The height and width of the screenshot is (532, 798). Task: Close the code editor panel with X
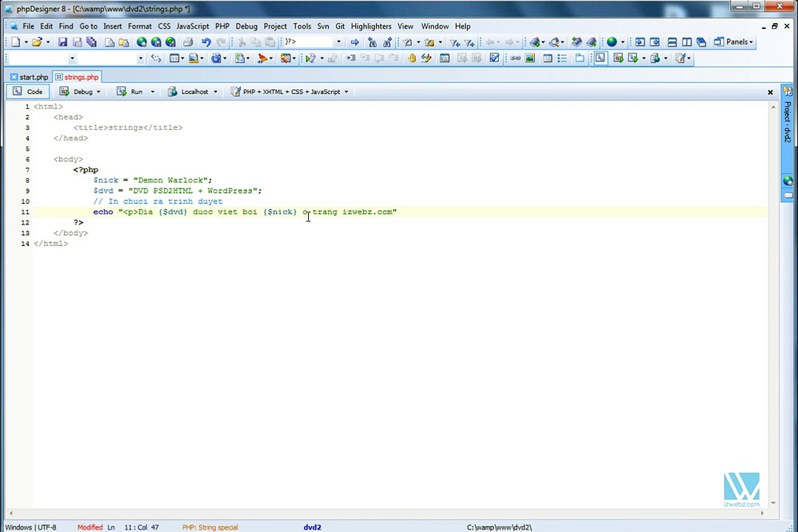[x=770, y=92]
